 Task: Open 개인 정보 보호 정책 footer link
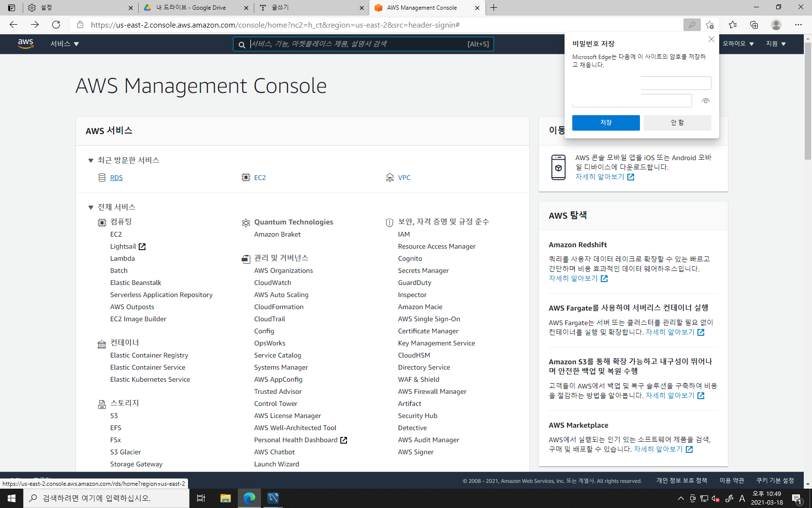pyautogui.click(x=681, y=480)
